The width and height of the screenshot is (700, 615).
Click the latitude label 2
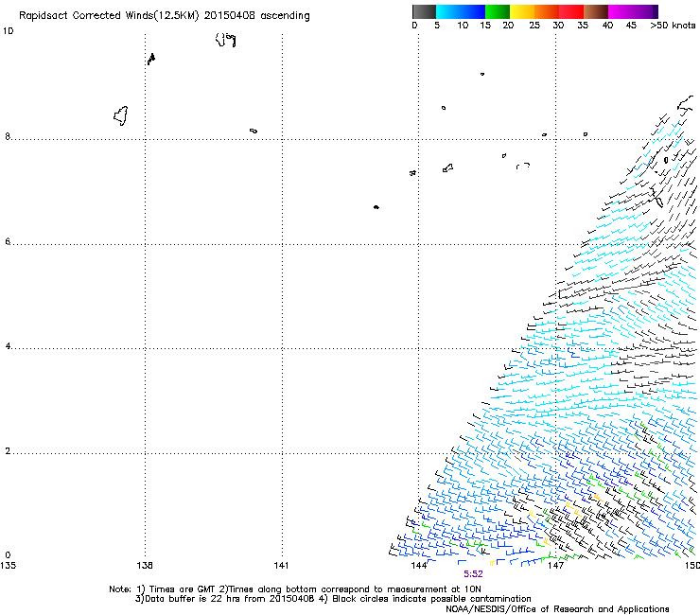(x=8, y=451)
